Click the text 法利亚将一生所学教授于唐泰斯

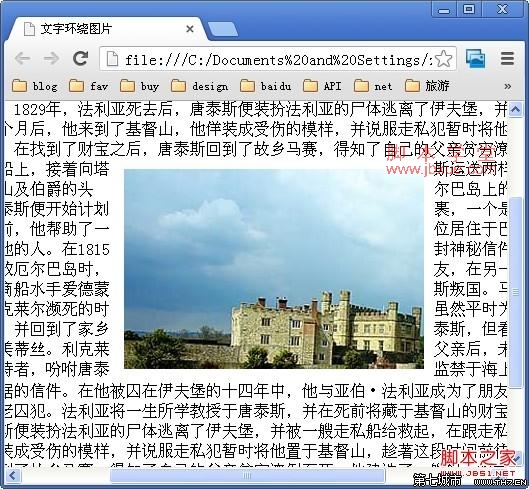pos(174,411)
